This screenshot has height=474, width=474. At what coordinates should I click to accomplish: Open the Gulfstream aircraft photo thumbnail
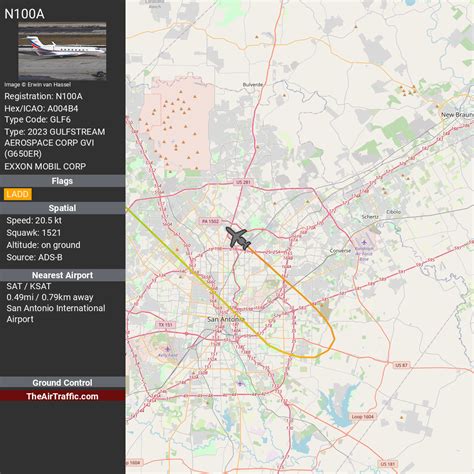62,51
